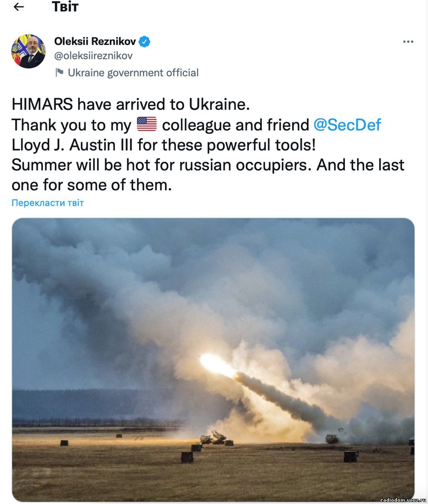Image resolution: width=428 pixels, height=504 pixels.
Task: Go back using the left arrow
Action: click(x=19, y=7)
